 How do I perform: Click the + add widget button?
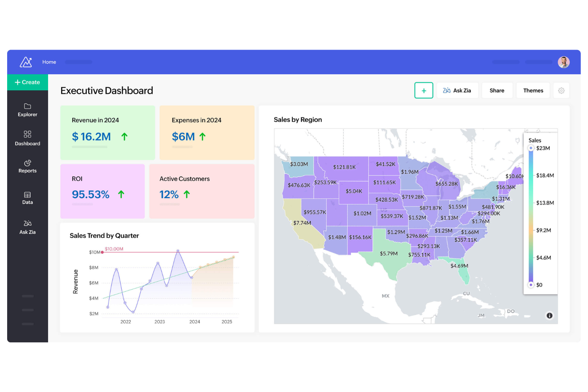pos(424,90)
